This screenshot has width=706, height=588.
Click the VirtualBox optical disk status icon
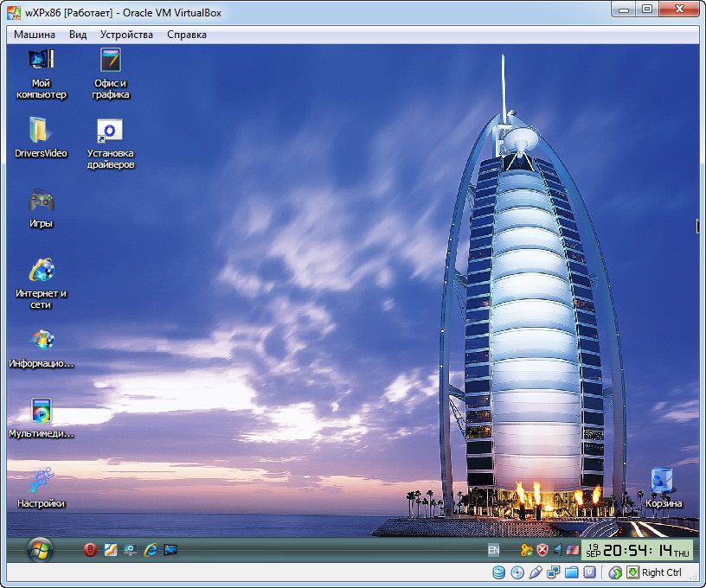click(517, 572)
